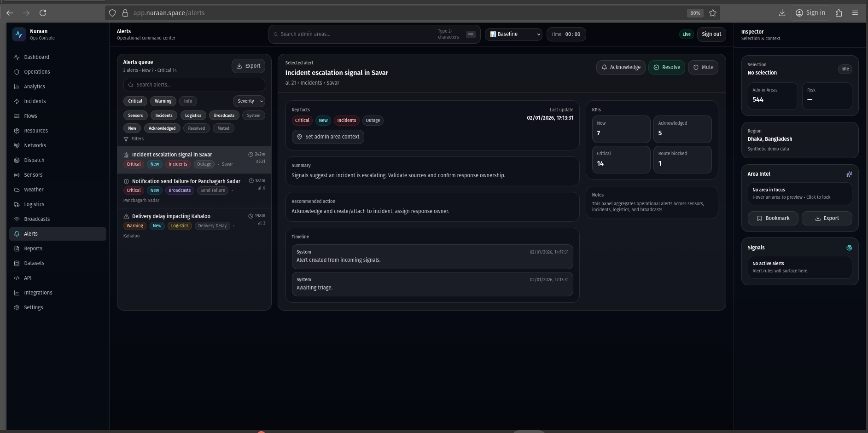Reload the page with refresh icon
This screenshot has height=433, width=868.
point(43,13)
